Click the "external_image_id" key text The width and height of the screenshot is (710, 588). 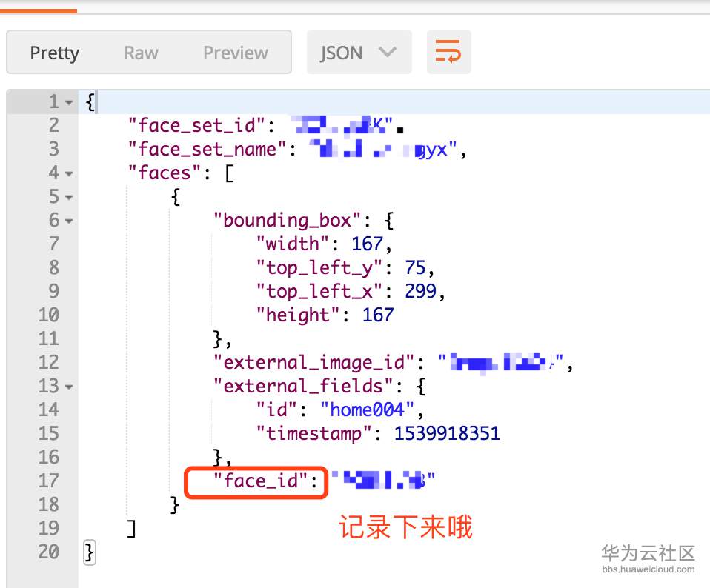pos(313,362)
